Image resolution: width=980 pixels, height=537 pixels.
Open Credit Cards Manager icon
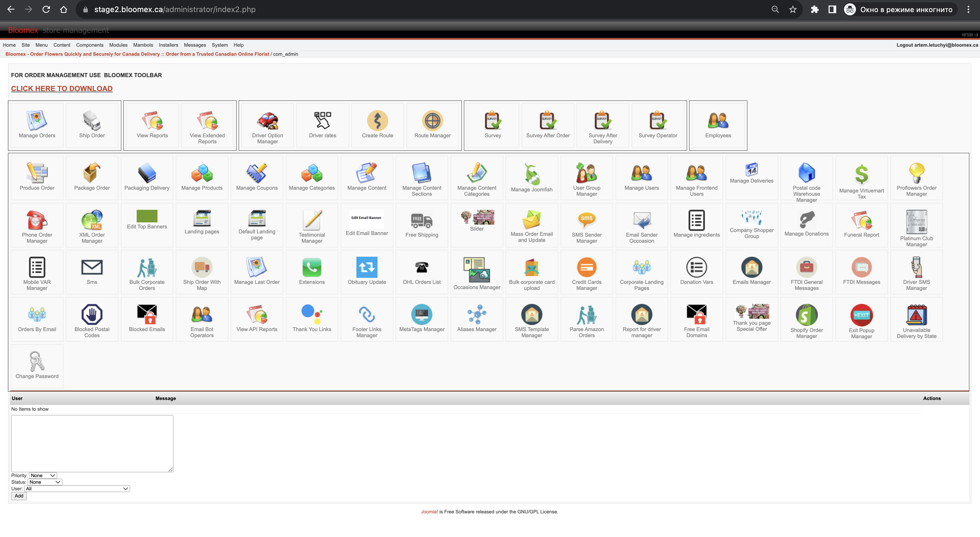pos(587,267)
